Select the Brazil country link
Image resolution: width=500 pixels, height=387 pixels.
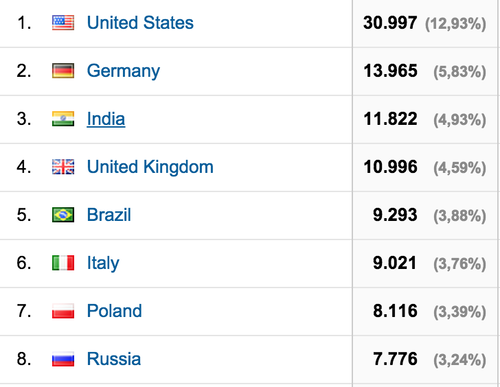(x=109, y=215)
